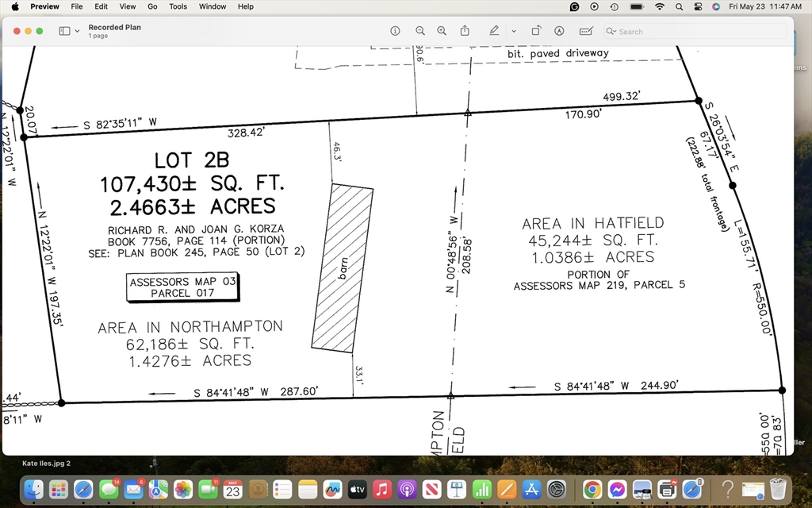Rotate the page left
Image resolution: width=812 pixels, height=508 pixels.
(537, 31)
